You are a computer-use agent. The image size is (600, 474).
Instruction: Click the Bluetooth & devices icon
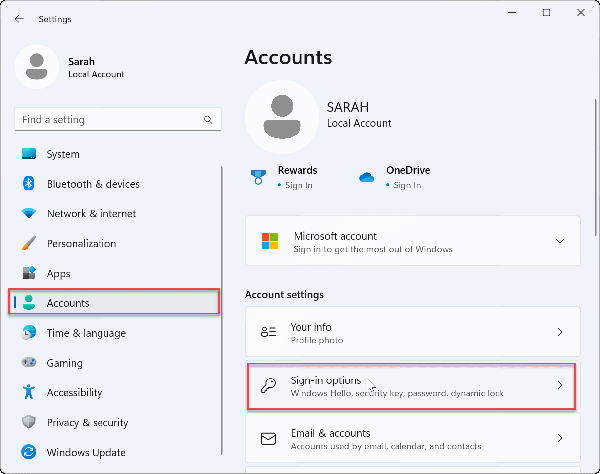coord(28,184)
